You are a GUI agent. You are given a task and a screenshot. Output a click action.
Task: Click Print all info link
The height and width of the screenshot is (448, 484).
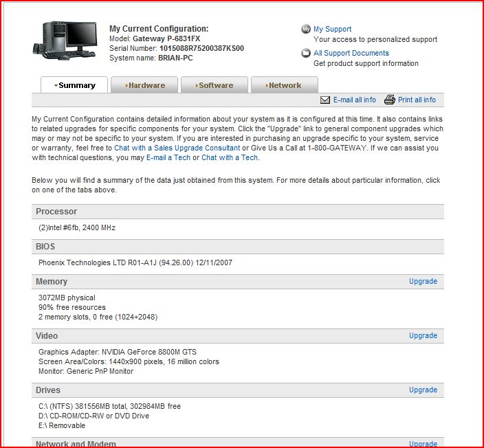pos(417,100)
